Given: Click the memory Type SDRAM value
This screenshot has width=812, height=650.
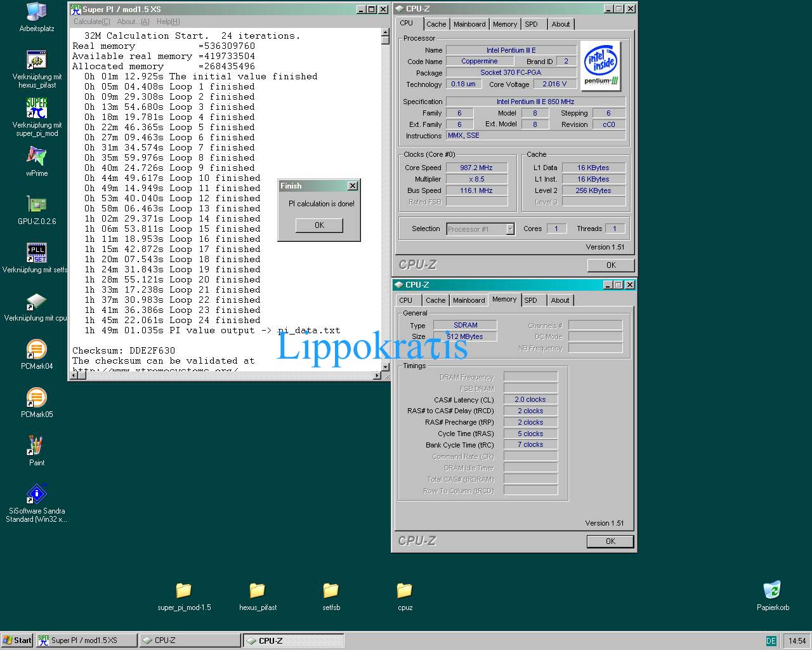Looking at the screenshot, I should (x=465, y=325).
